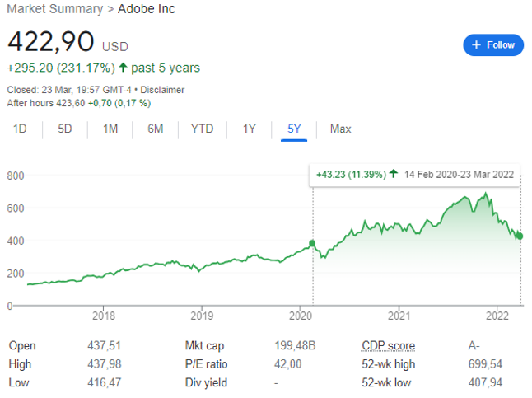Screen dimensions: 532x398
Task: Click the CDP score label
Action: [x=388, y=346]
